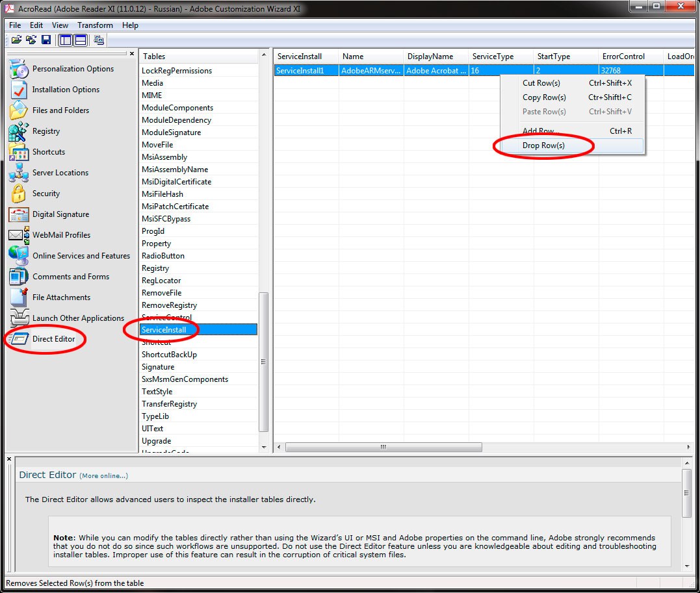Open Personalization Options from the sidebar

point(73,69)
